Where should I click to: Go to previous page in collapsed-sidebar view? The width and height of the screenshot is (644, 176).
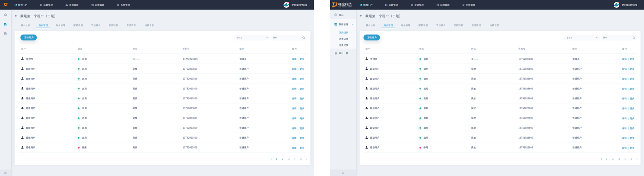[271, 159]
